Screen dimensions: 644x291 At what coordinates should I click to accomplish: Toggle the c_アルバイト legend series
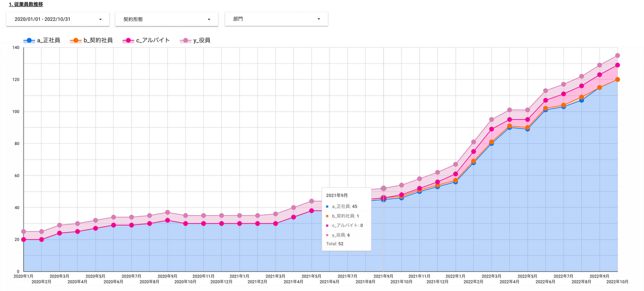[147, 40]
